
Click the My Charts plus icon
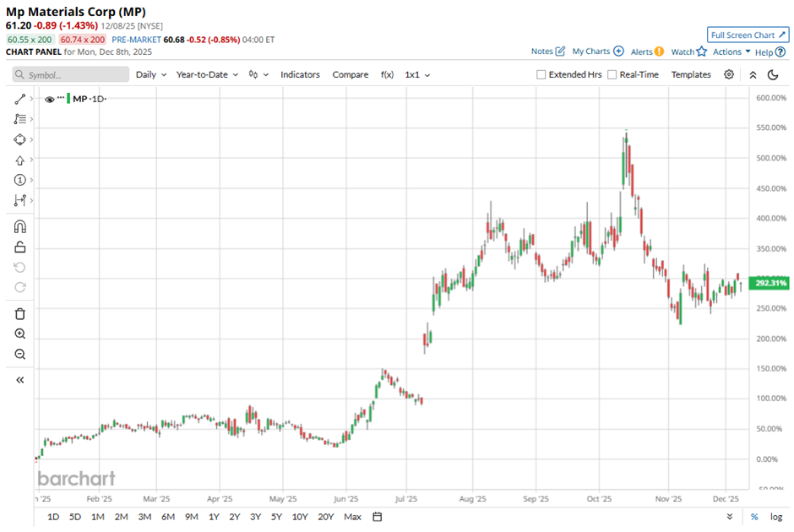pos(619,52)
